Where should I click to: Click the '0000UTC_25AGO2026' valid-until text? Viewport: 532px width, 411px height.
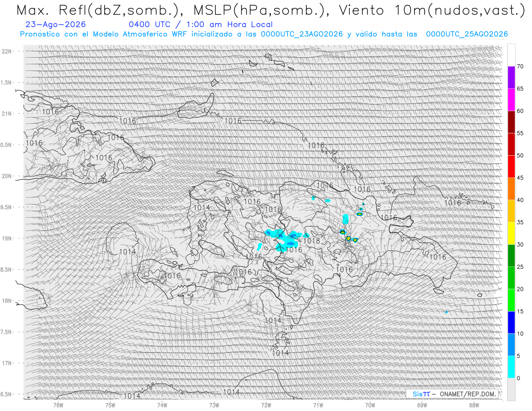click(x=467, y=34)
